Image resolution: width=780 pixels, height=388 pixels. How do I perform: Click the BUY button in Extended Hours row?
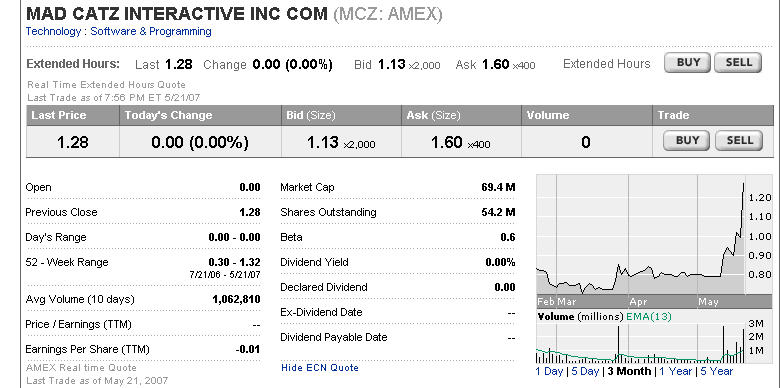tap(688, 63)
